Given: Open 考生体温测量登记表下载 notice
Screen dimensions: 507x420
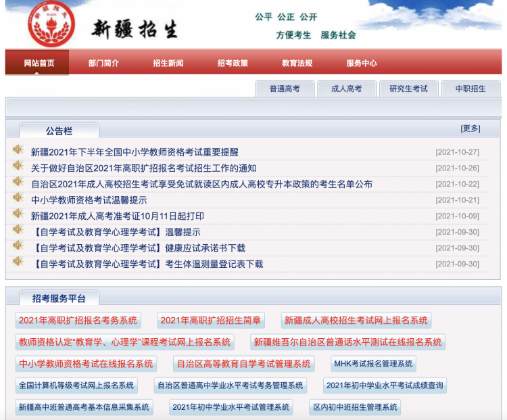Looking at the screenshot, I should tap(148, 264).
